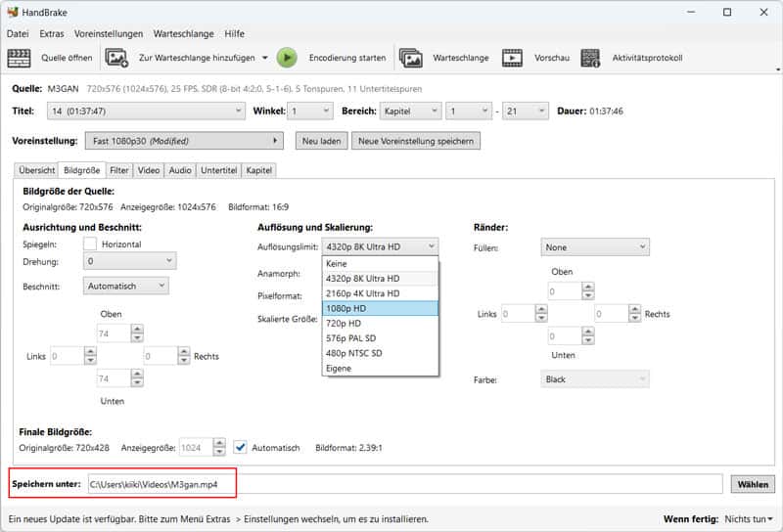The height and width of the screenshot is (532, 783).
Task: Open the Drehung dropdown
Action: (x=130, y=260)
